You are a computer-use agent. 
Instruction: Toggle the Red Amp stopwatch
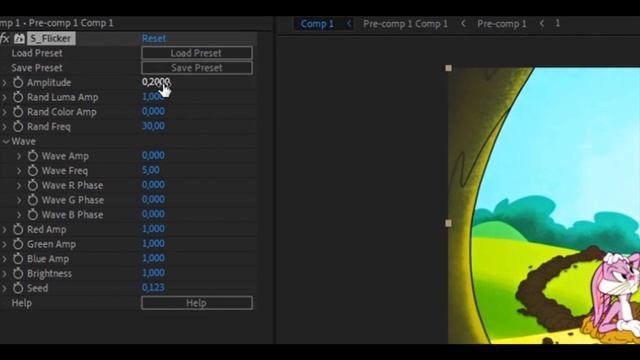pos(18,229)
